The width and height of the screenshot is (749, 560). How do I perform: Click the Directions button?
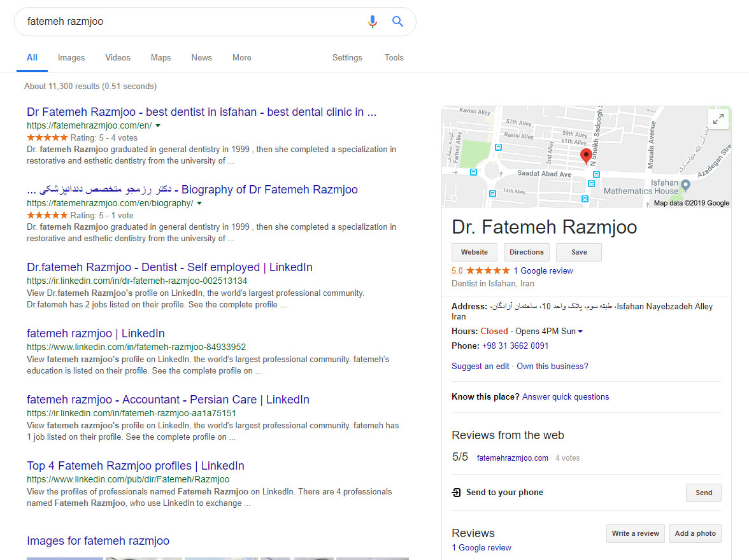pos(526,252)
